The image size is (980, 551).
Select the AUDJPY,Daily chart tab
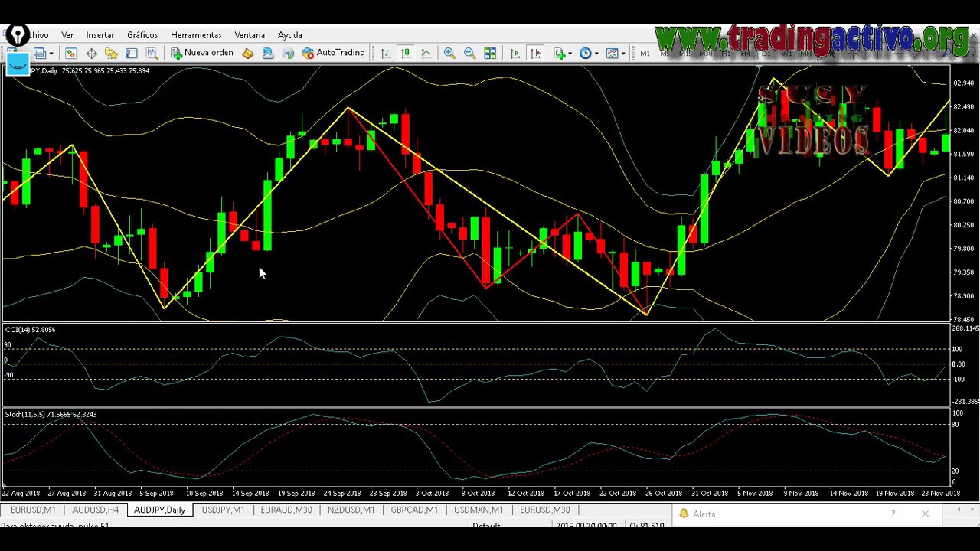[x=159, y=510]
